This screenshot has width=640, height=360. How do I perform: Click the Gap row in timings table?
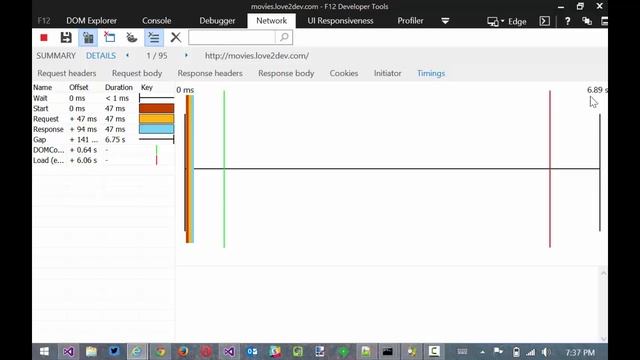[104, 140]
